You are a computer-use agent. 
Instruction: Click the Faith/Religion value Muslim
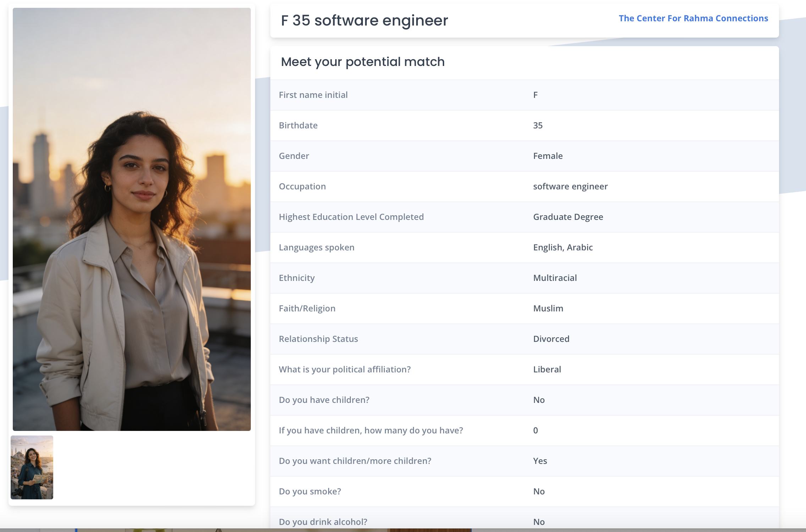[548, 309]
